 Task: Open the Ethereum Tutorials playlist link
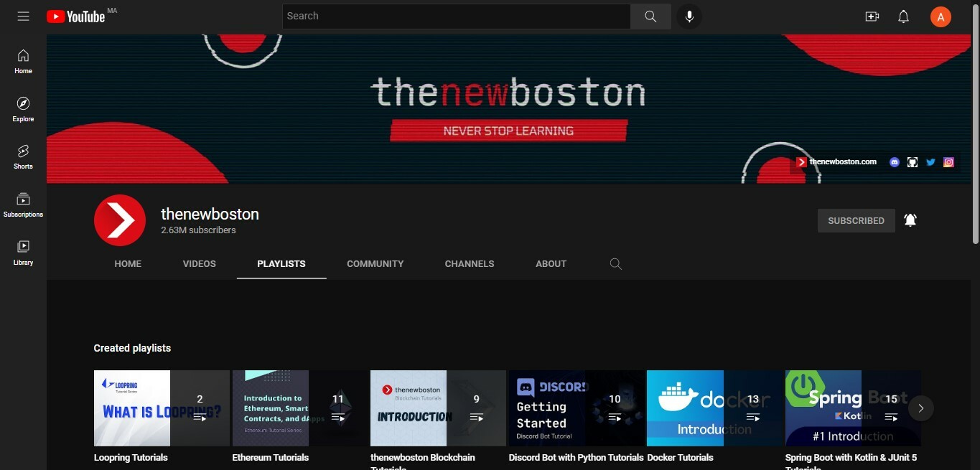point(270,457)
